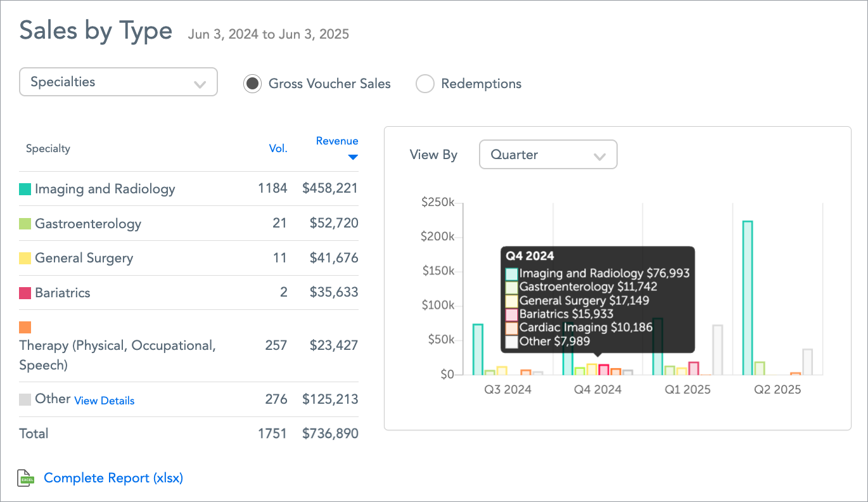The image size is (868, 502).
Task: Download the Complete Report (xlsx)
Action: pyautogui.click(x=113, y=479)
